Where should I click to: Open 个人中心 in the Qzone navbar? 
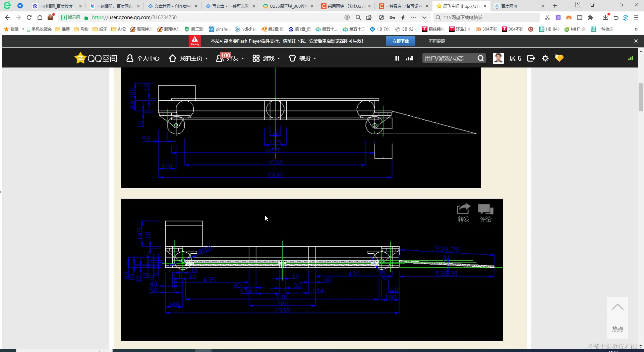[x=143, y=58]
